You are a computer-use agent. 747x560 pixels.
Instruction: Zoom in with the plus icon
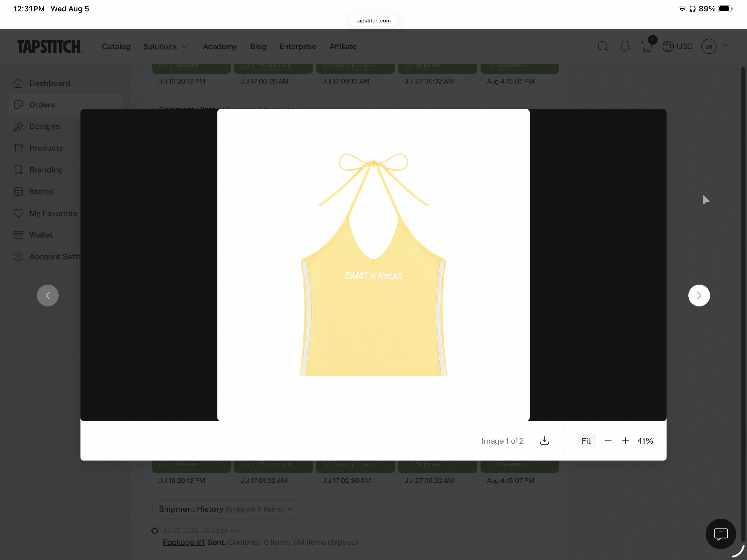coord(625,440)
